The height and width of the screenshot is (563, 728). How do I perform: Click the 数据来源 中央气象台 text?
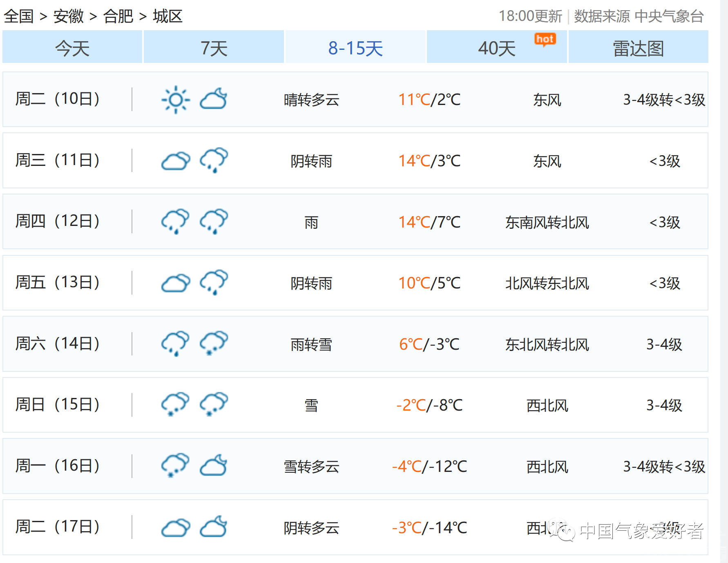pyautogui.click(x=639, y=16)
